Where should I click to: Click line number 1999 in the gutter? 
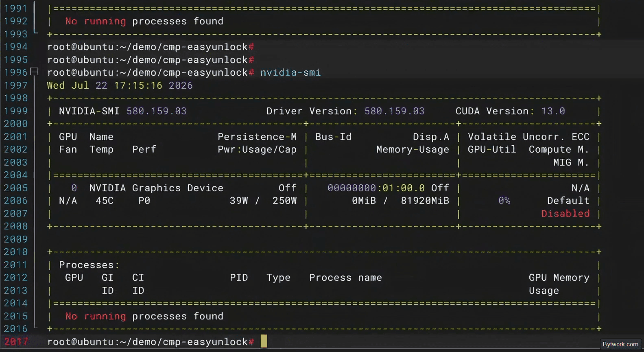click(x=15, y=111)
